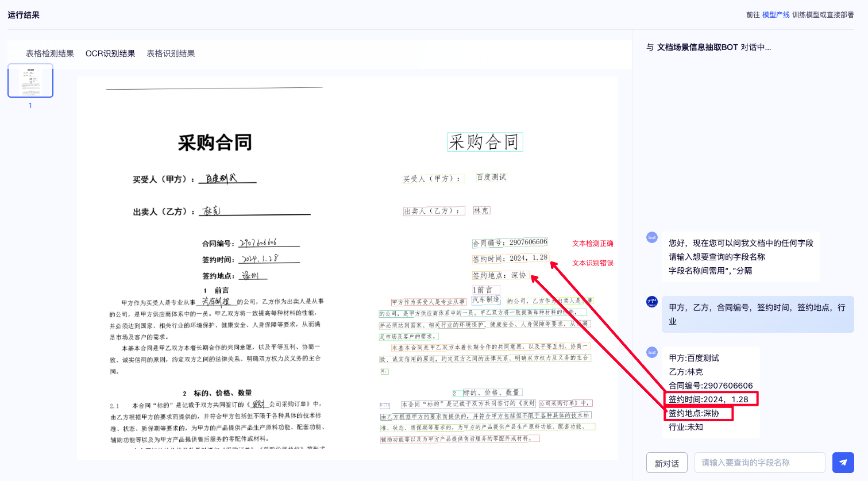Start a new conversation with 新对话 button
This screenshot has height=481, width=868.
pos(666,462)
